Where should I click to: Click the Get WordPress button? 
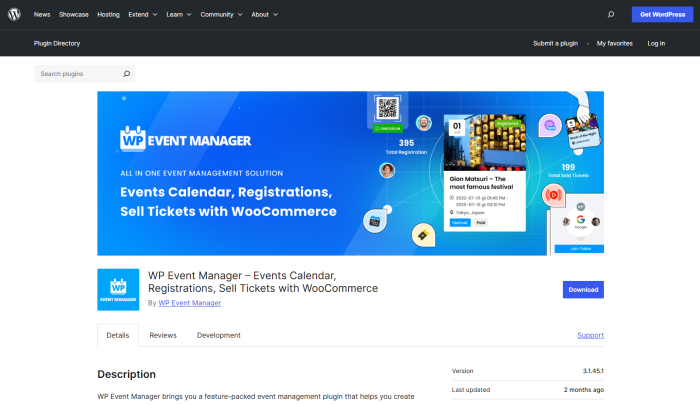point(662,14)
